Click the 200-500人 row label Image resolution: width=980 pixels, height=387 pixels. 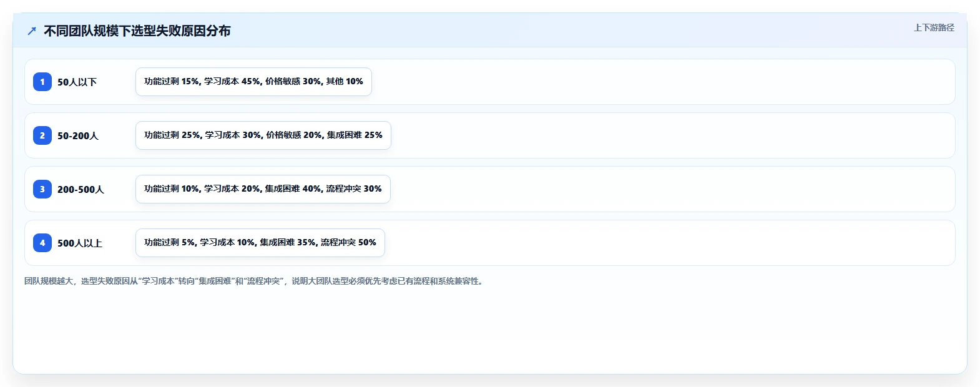coord(81,189)
